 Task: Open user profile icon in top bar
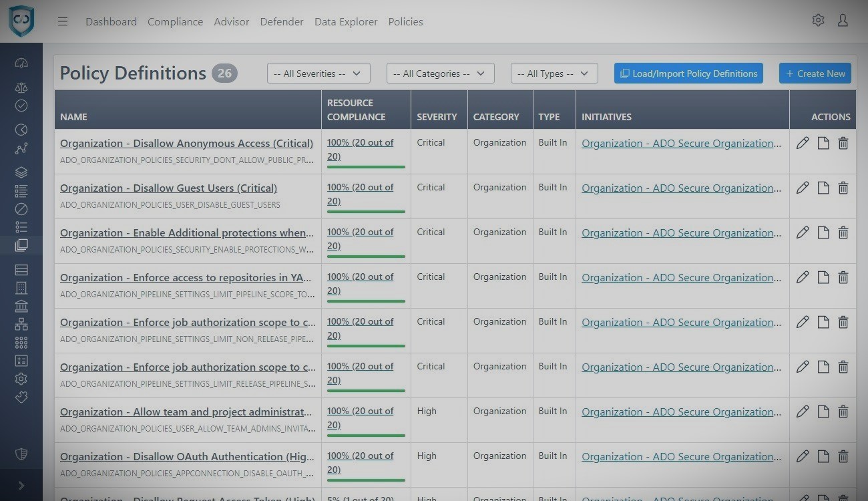pos(843,21)
